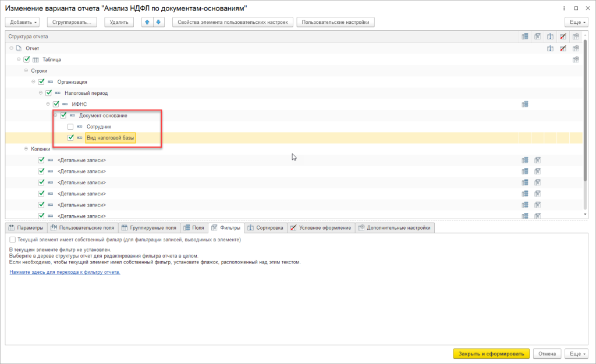Open the top toolbar Еще dropdown
Screen dimensions: 596x364
(577, 22)
